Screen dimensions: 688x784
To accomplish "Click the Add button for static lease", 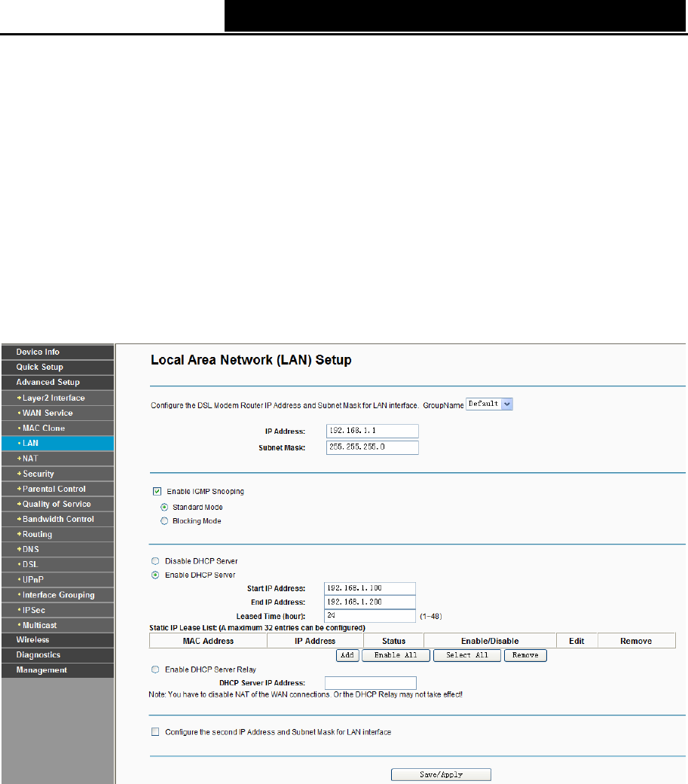I will pyautogui.click(x=347, y=655).
